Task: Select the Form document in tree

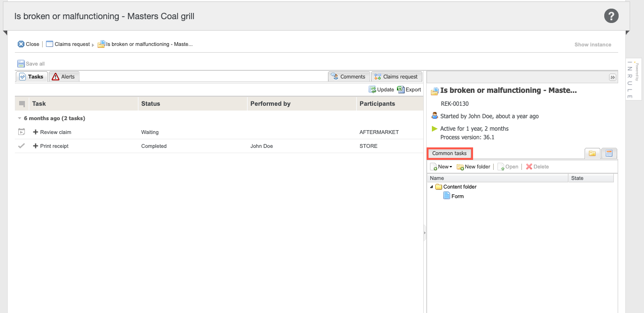Action: [457, 196]
